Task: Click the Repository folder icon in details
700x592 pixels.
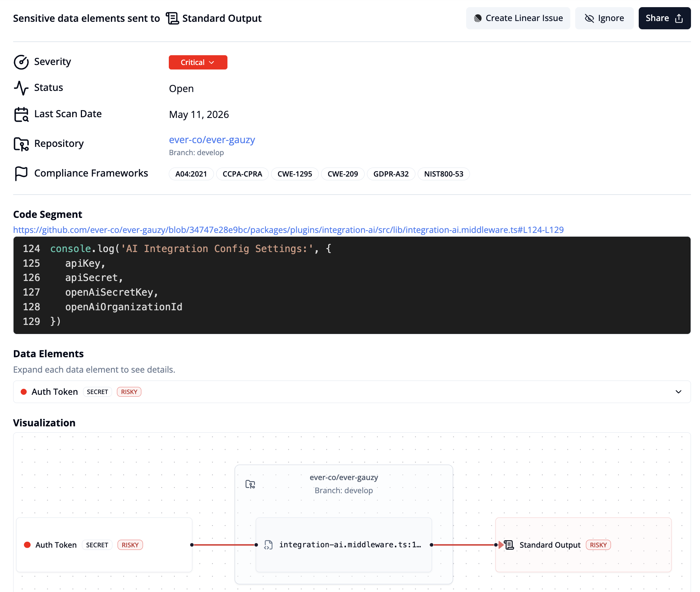Action: point(21,144)
